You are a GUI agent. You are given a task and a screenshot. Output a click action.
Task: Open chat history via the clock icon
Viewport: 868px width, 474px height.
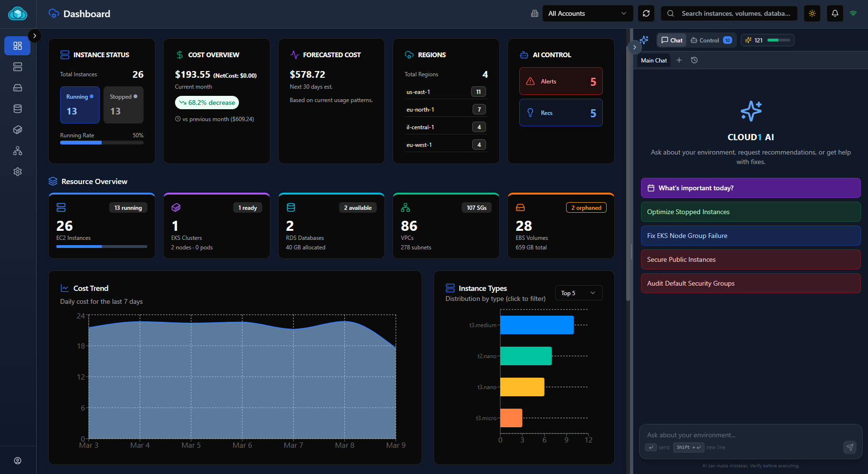click(694, 60)
